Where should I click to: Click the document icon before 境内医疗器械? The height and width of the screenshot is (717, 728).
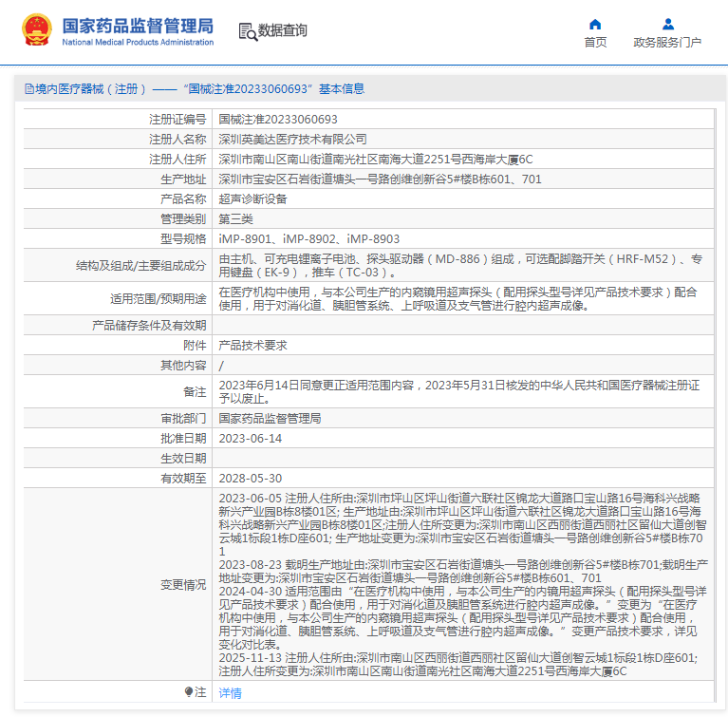pyautogui.click(x=28, y=89)
